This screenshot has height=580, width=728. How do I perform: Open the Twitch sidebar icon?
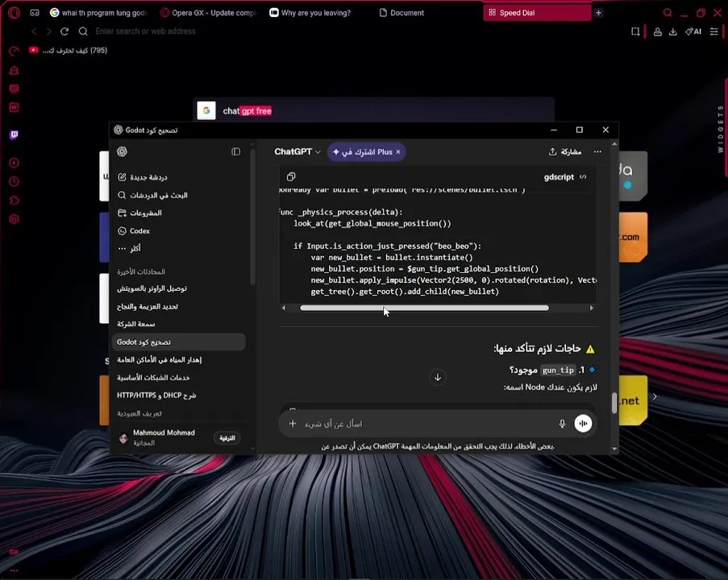[x=14, y=135]
